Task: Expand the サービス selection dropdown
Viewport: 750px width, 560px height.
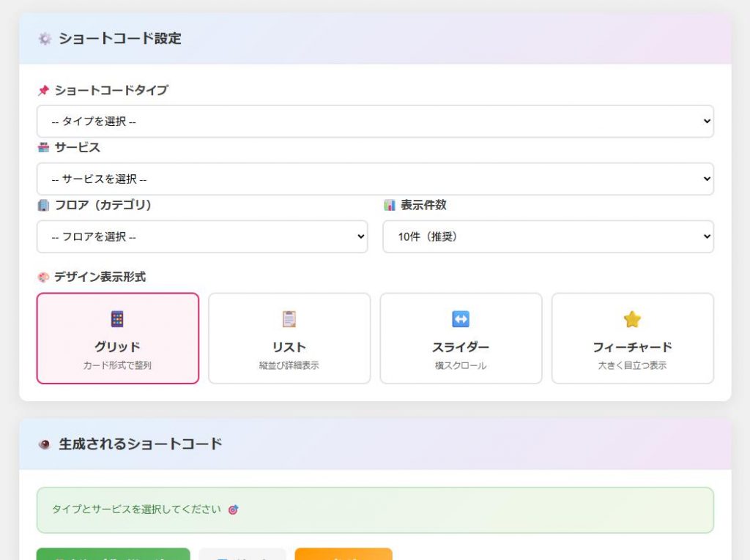Action: click(375, 179)
